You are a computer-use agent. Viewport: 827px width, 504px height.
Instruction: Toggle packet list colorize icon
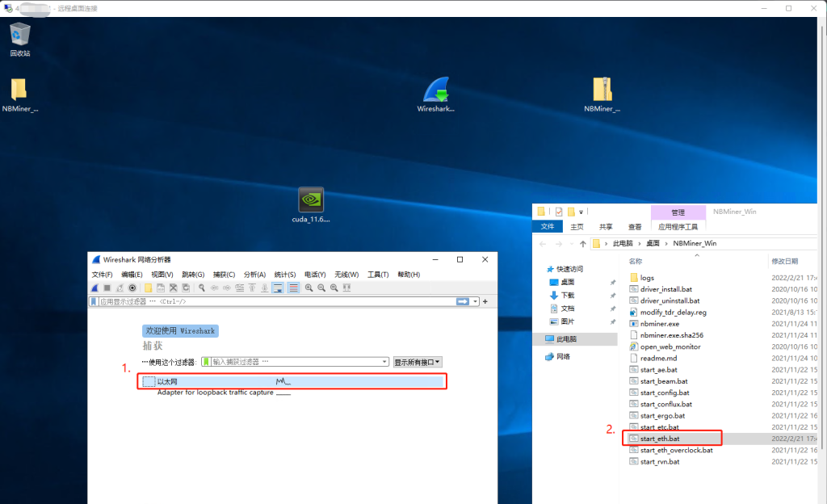click(293, 288)
